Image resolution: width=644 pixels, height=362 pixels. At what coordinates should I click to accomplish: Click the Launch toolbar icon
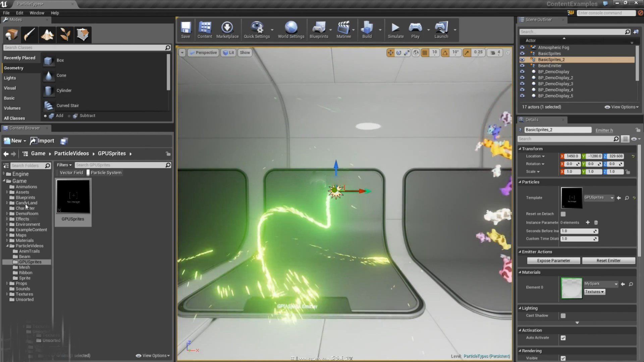coord(441,30)
